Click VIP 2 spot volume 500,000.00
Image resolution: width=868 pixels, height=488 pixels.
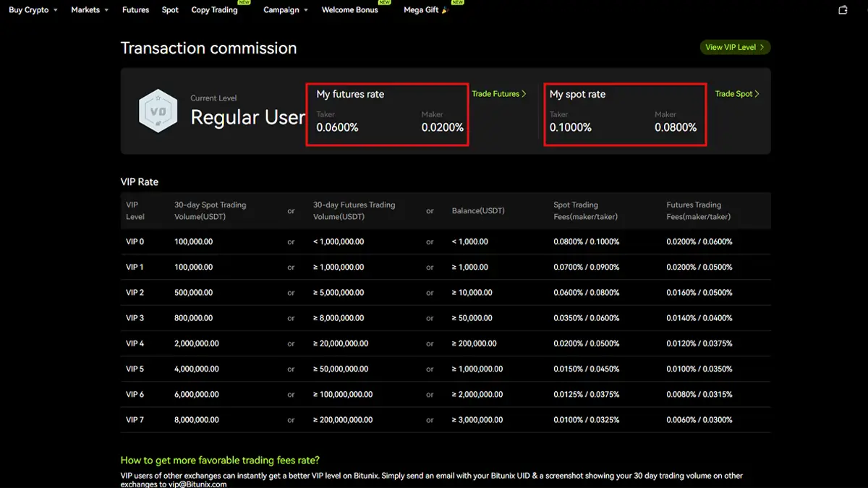[x=193, y=293]
